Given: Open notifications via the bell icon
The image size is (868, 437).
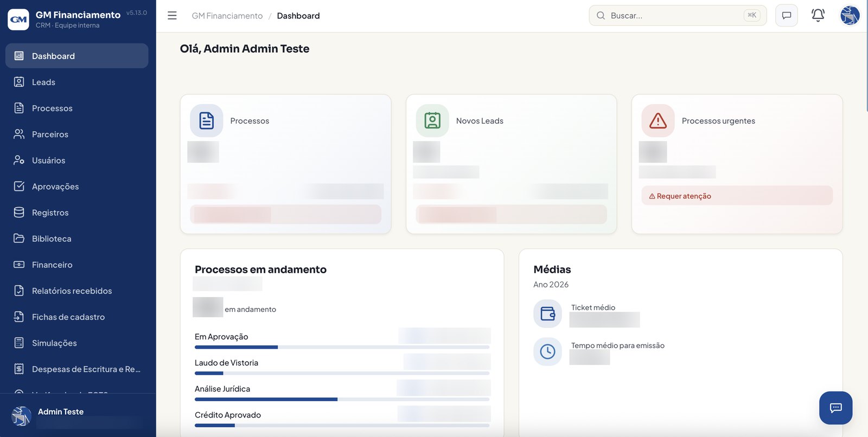Looking at the screenshot, I should click(x=818, y=15).
